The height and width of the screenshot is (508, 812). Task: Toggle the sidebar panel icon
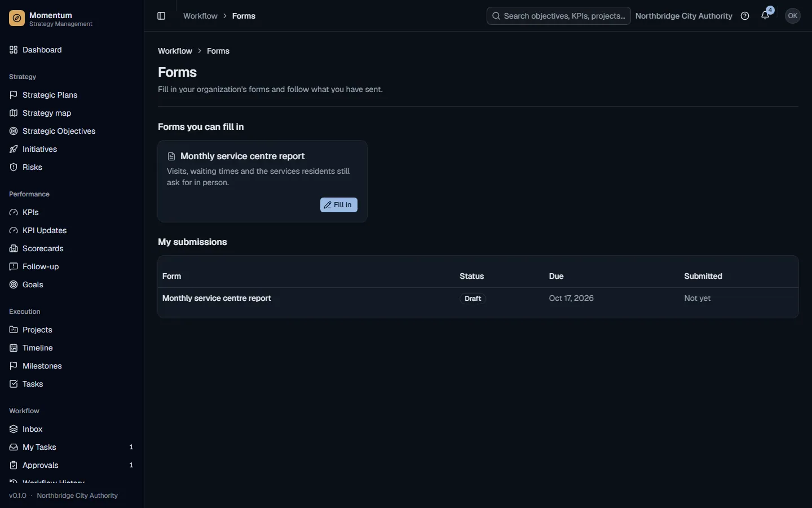point(161,16)
